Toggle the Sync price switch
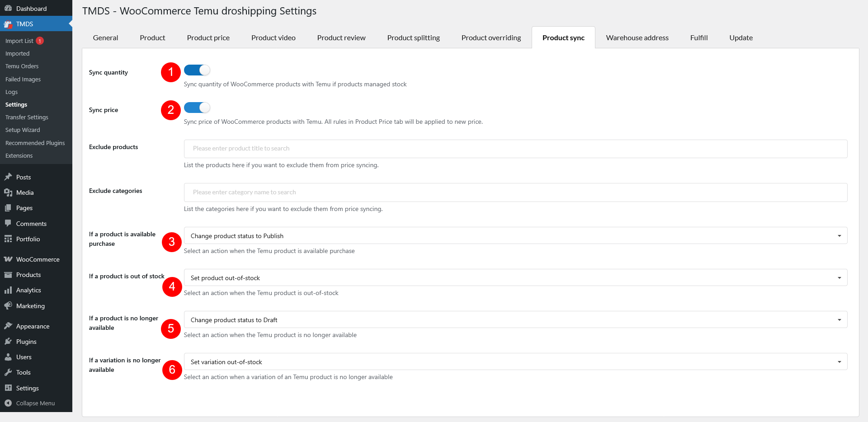 pos(197,108)
